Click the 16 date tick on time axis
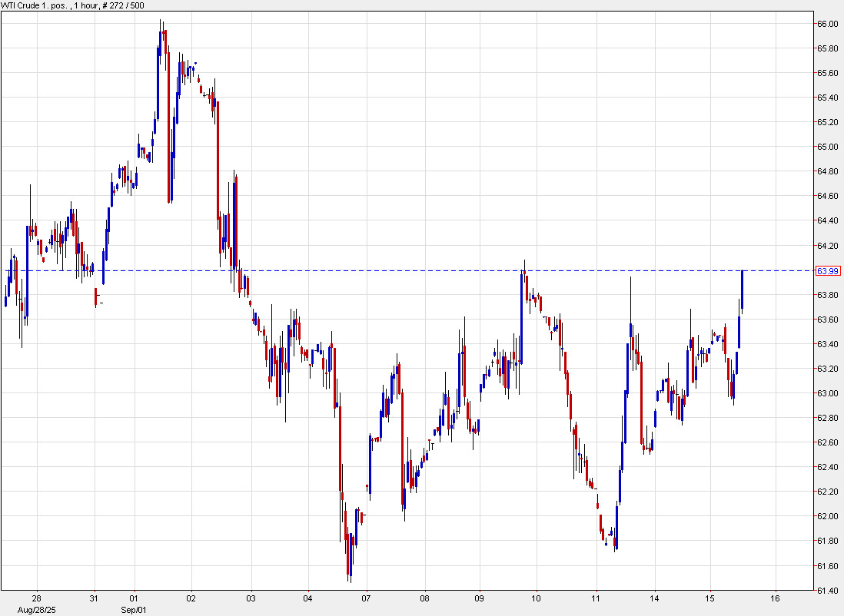Viewport: 844px width, 616px height. coord(775,598)
